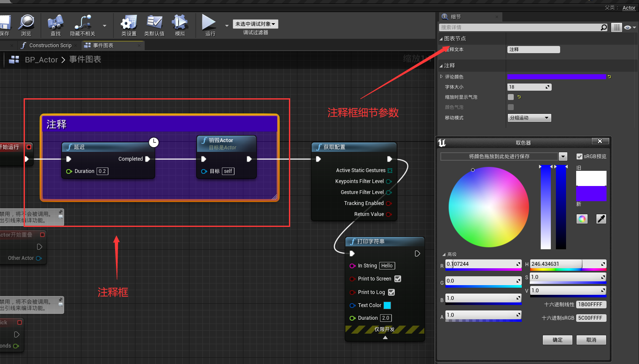Open the debug object dropdown
The height and width of the screenshot is (364, 639).
coord(255,24)
